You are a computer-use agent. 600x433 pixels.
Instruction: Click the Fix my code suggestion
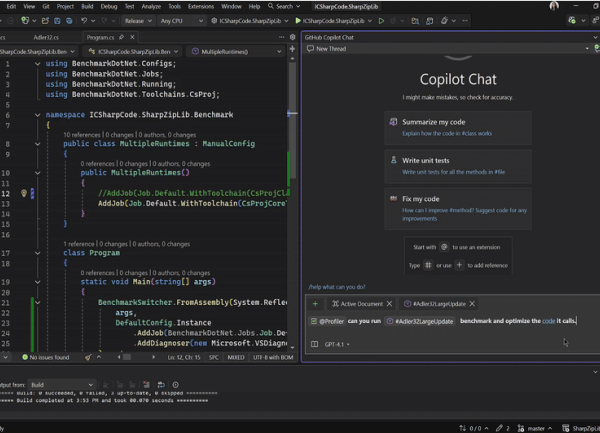[458, 208]
